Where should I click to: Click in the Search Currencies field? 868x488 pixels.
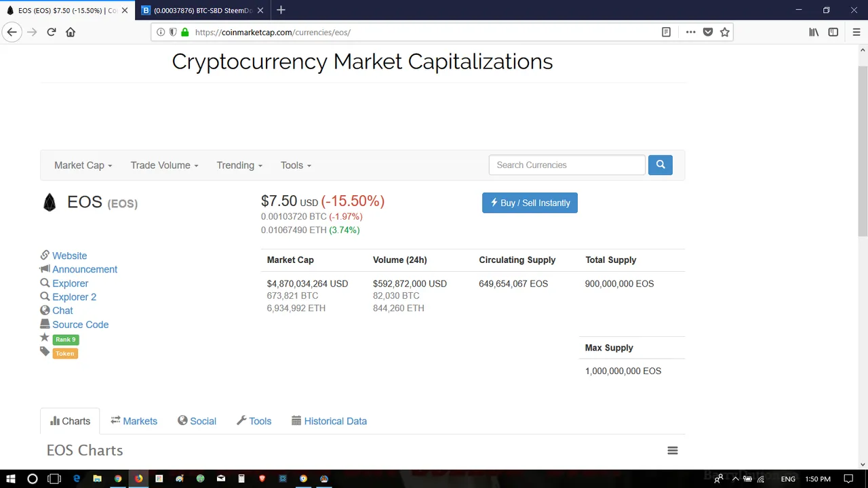[x=567, y=165]
